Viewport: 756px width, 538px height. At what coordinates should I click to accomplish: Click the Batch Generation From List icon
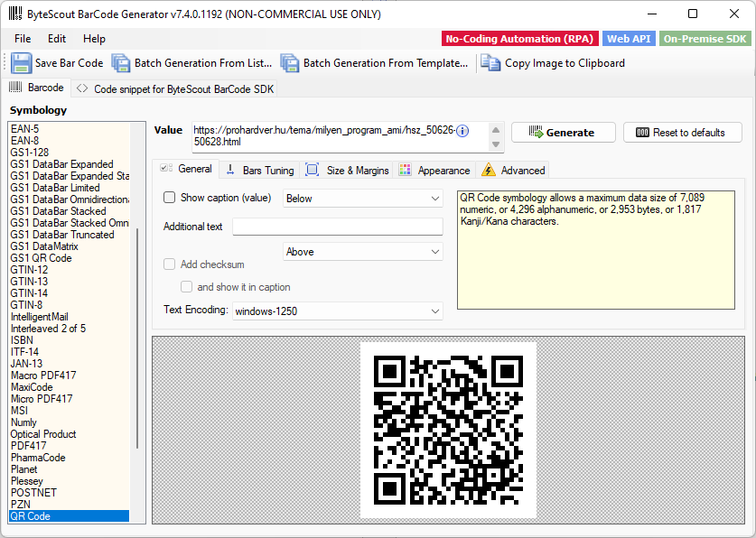(x=121, y=63)
